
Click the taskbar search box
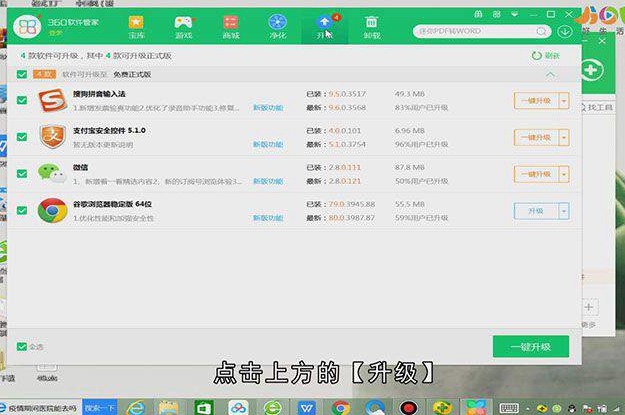[41, 407]
